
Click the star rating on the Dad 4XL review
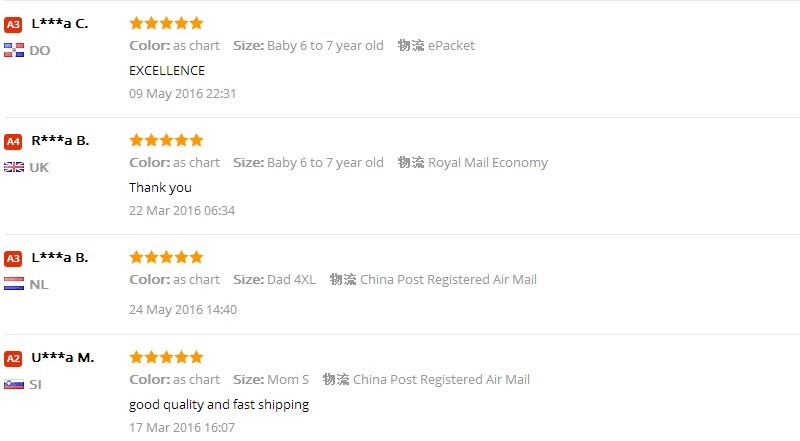click(166, 257)
